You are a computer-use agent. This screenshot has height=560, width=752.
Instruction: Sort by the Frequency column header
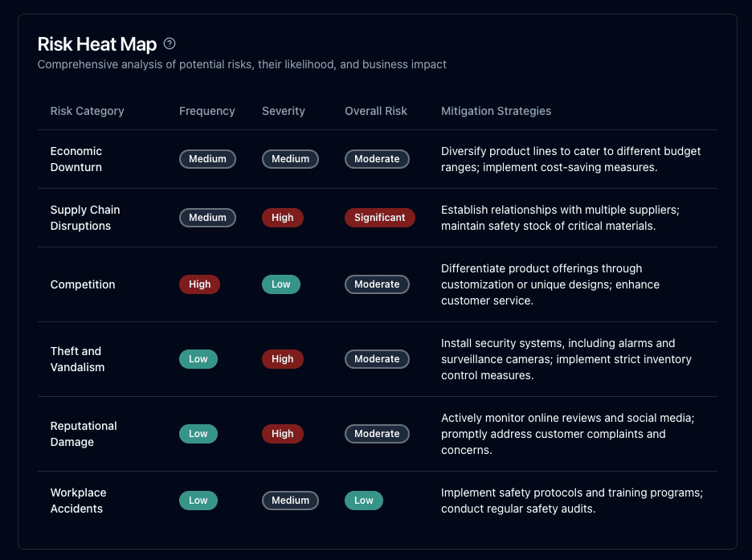206,111
